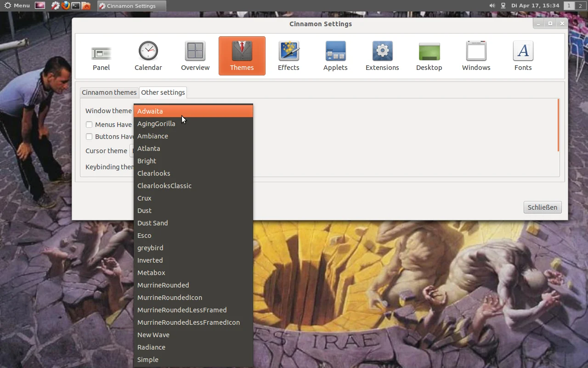Click the Cinnamon Settings window list item
Screen dimensions: 588x368
(131, 6)
